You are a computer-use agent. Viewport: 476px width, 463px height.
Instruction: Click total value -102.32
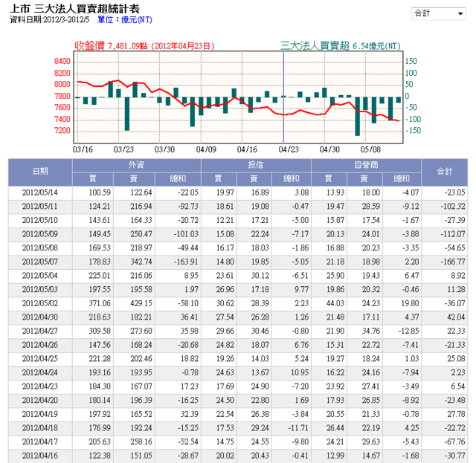pos(453,207)
